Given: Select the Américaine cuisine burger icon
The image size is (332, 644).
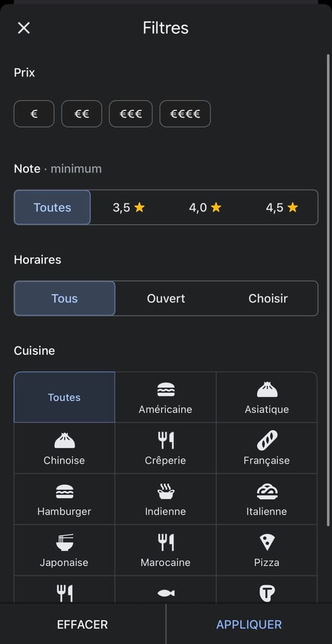Looking at the screenshot, I should [165, 390].
